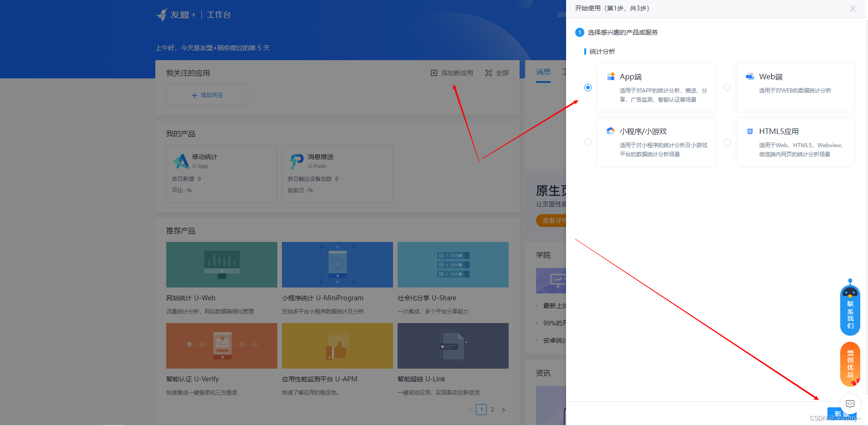Open the 全部 apps link

pyautogui.click(x=502, y=73)
